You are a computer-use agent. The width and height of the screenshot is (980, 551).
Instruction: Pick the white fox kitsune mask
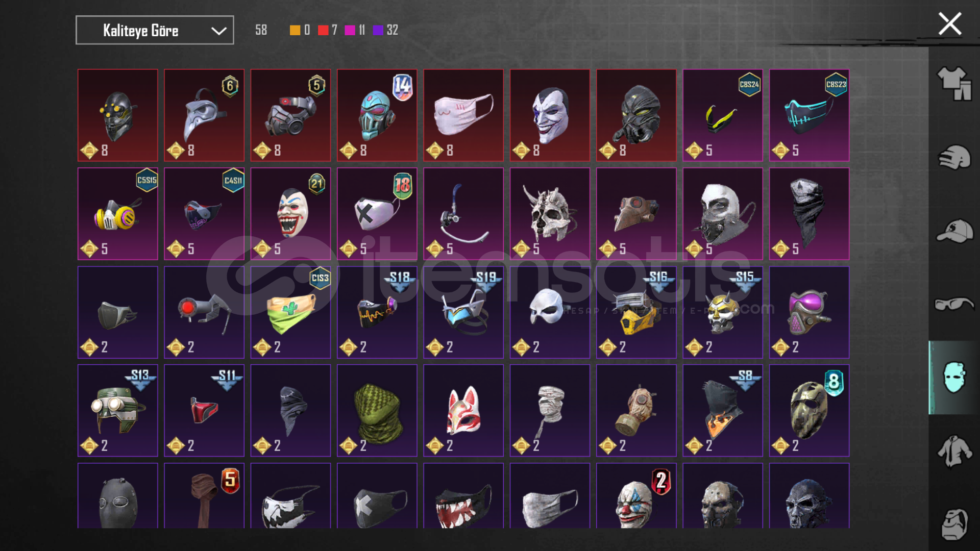(x=463, y=410)
